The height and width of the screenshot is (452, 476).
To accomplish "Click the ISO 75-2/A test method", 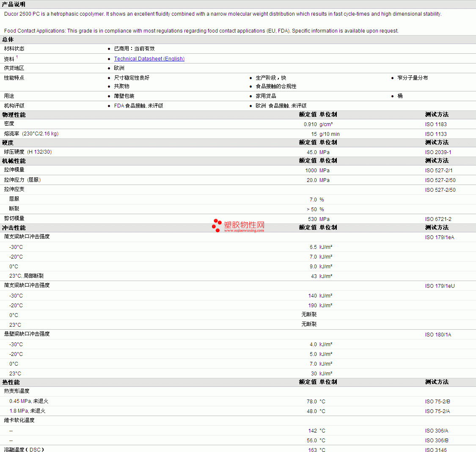I will pyautogui.click(x=437, y=411).
